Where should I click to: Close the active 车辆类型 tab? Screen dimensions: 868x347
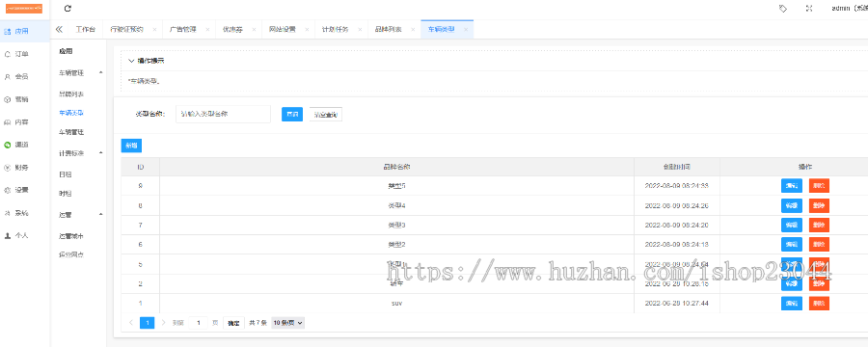tap(466, 29)
